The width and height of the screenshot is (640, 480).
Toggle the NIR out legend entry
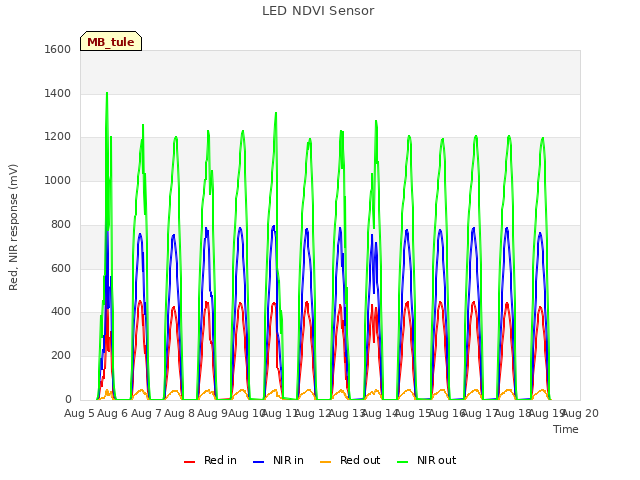pyautogui.click(x=427, y=460)
